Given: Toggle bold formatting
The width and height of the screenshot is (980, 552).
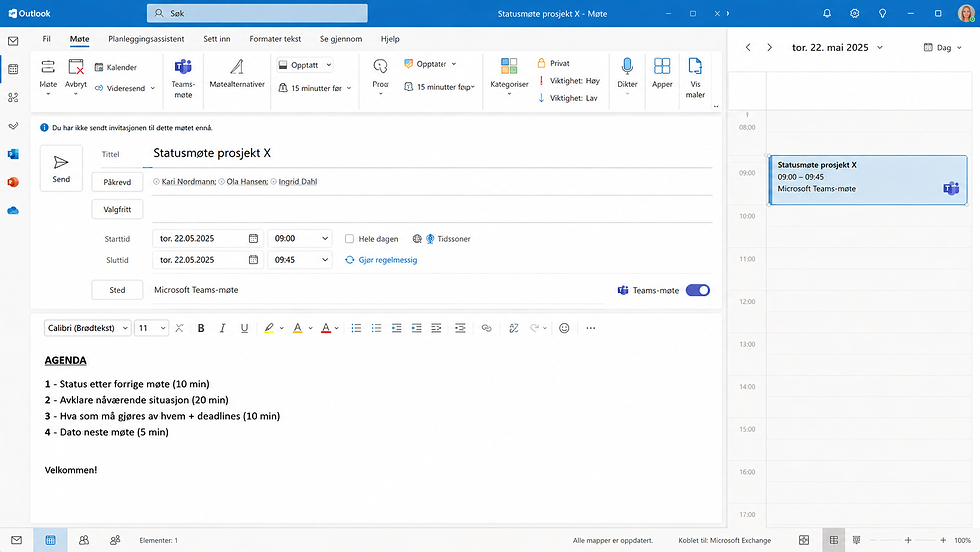Looking at the screenshot, I should [201, 328].
